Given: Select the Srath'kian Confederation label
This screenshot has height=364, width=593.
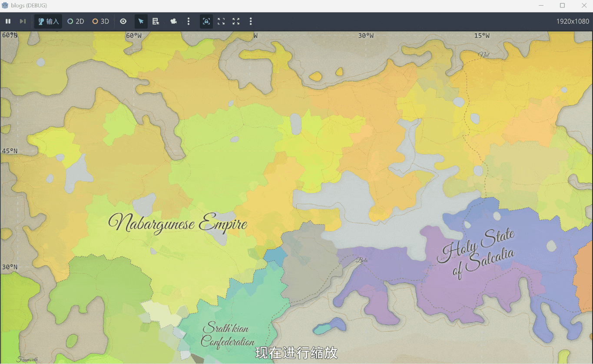Looking at the screenshot, I should click(x=227, y=334).
